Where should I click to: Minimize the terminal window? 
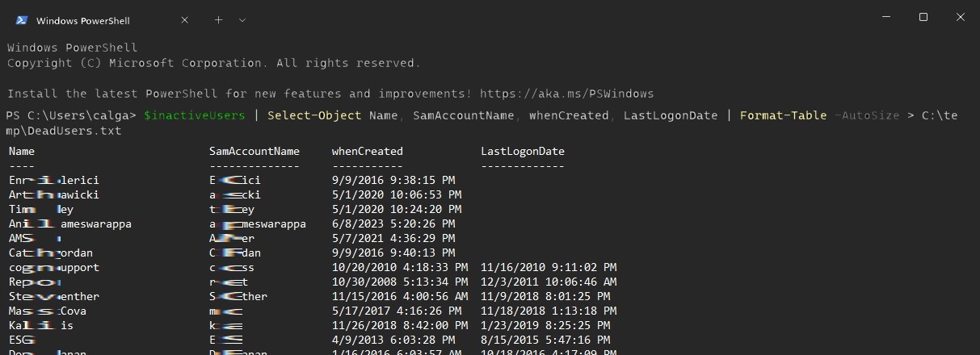(885, 18)
